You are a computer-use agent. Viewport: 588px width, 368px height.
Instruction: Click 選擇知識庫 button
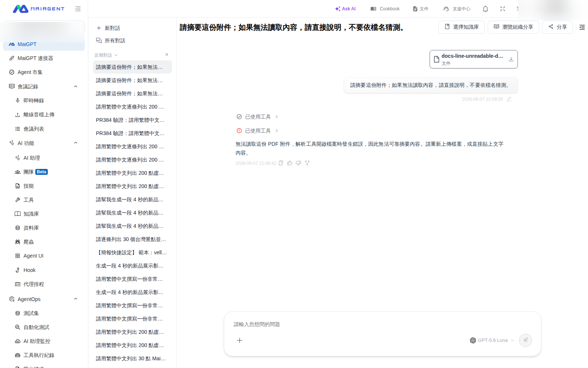462,27
